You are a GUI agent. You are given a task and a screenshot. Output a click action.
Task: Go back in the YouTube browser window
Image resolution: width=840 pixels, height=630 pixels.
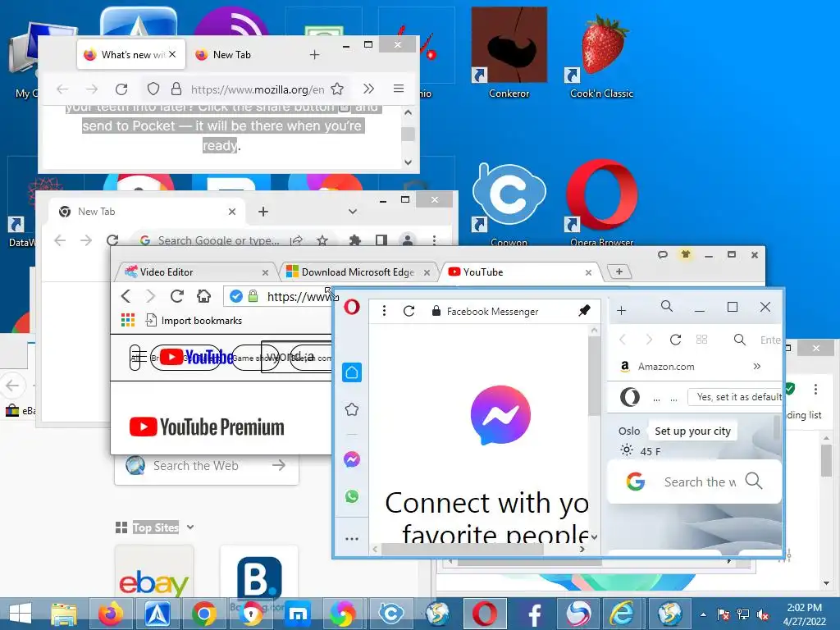coord(126,296)
